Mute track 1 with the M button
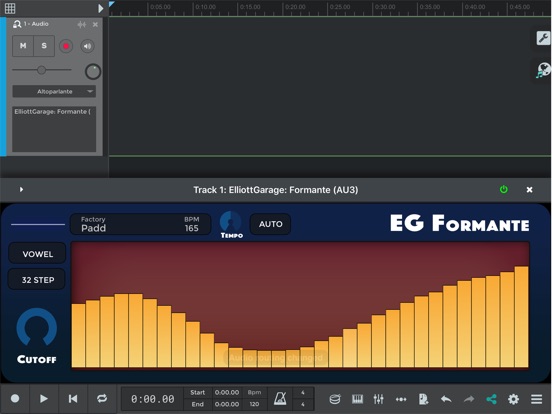552x414 pixels. coord(23,46)
